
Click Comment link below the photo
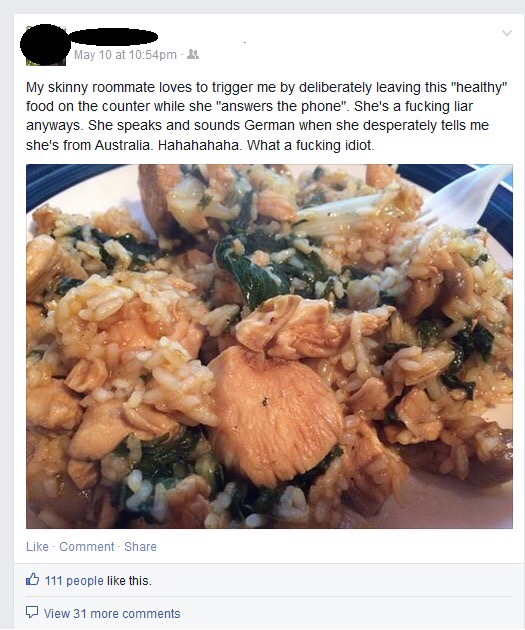(87, 546)
